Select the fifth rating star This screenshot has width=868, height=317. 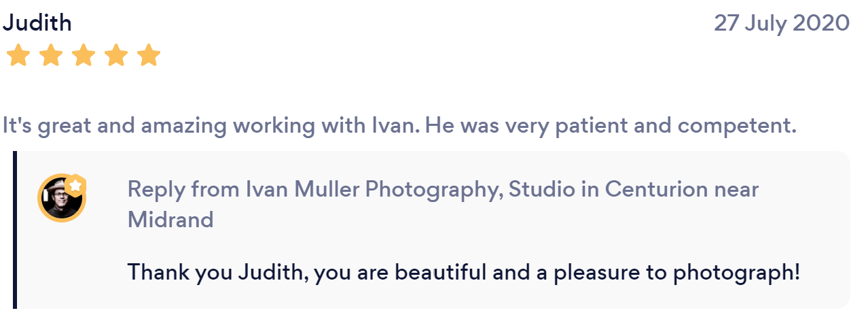pyautogui.click(x=148, y=56)
